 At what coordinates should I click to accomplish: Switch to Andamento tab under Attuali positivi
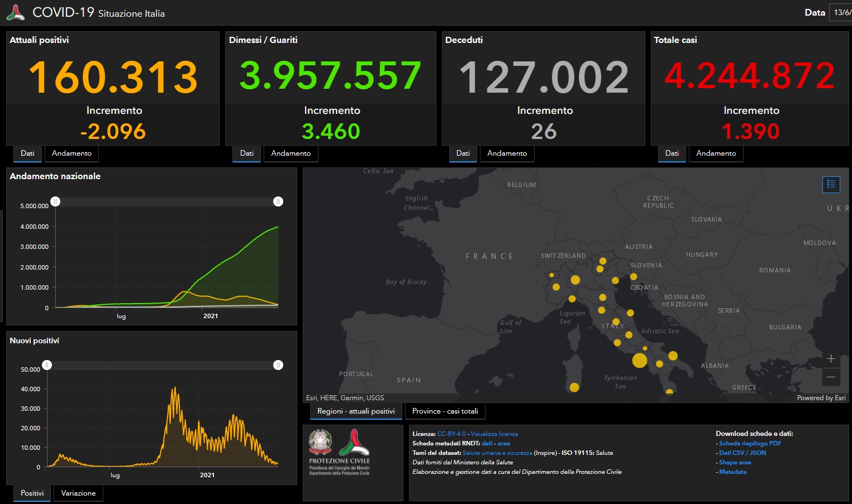[x=72, y=153]
